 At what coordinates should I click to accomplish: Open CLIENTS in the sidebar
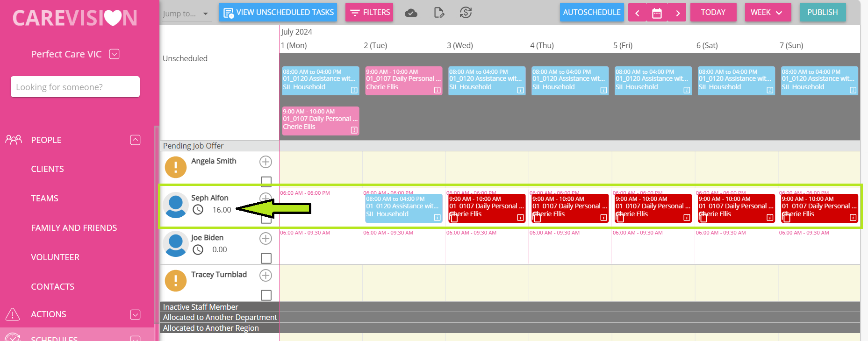pos(48,169)
